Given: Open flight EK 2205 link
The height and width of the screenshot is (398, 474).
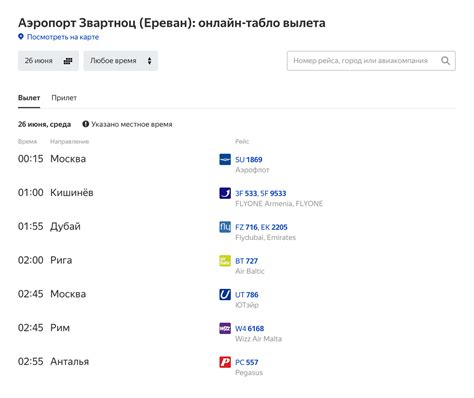Looking at the screenshot, I should coord(274,227).
